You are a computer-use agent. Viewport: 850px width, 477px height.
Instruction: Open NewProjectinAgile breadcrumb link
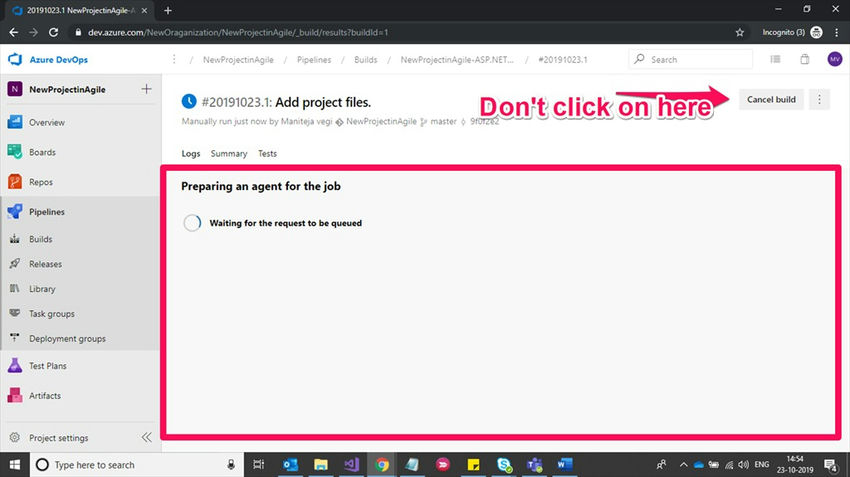238,60
